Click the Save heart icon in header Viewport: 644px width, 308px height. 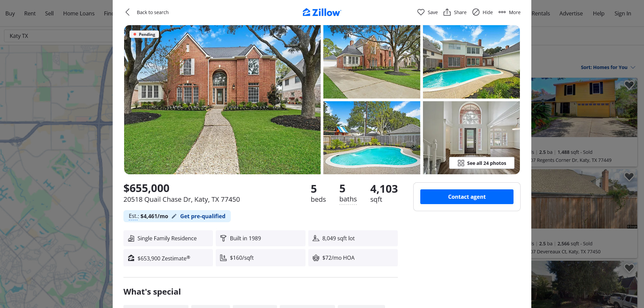(421, 12)
